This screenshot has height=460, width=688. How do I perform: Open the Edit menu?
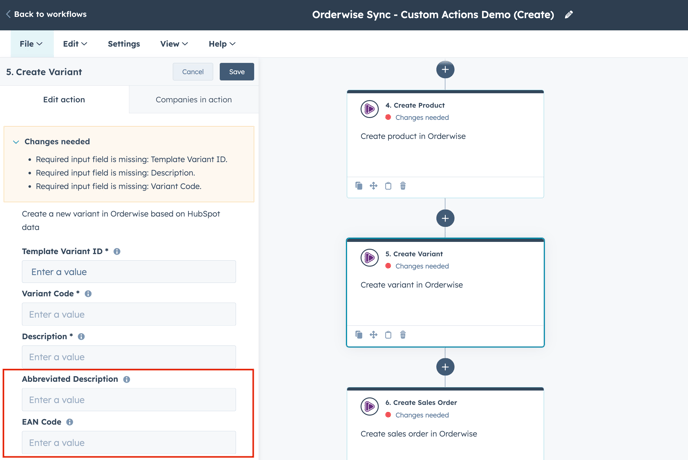click(x=75, y=44)
